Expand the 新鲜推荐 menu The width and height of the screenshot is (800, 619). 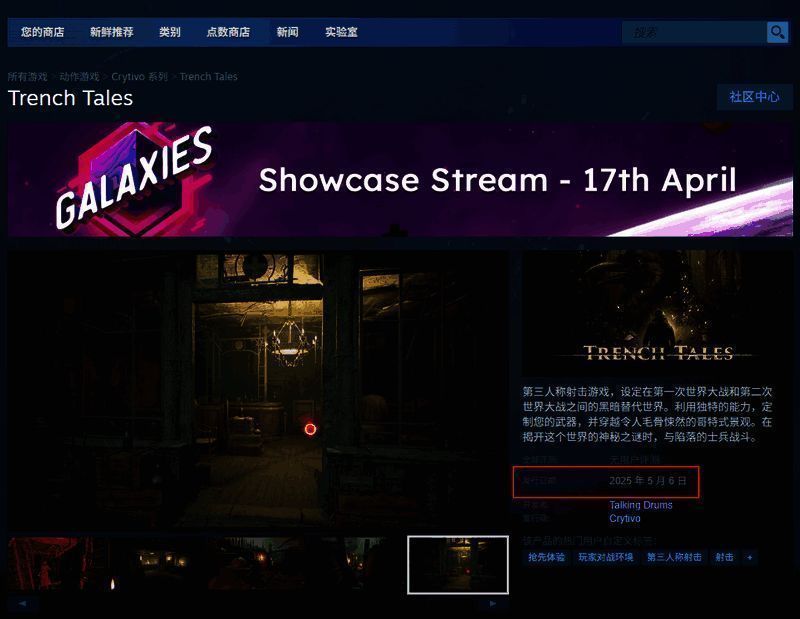tap(111, 32)
